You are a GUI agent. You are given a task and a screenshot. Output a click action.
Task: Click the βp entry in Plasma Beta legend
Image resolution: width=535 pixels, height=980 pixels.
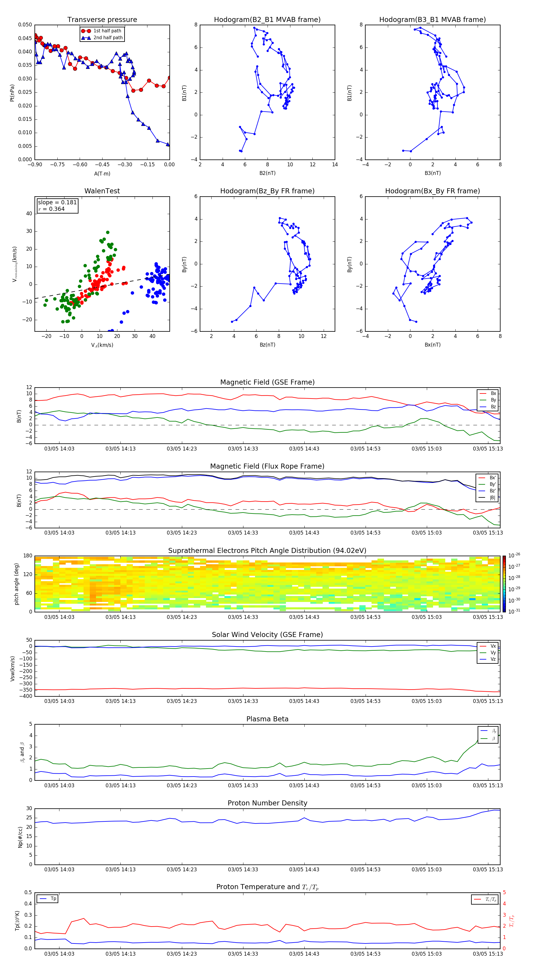coord(488,731)
